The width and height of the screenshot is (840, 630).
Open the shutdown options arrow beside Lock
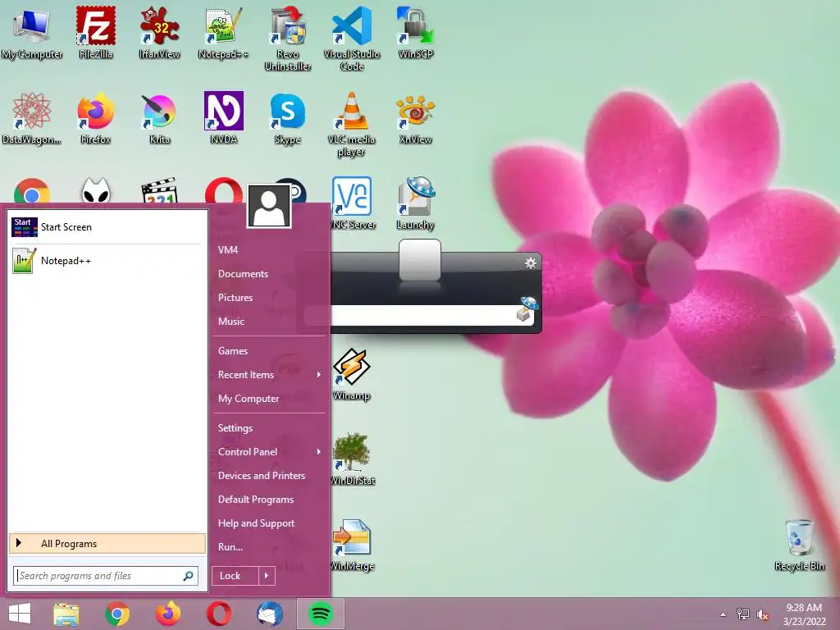point(267,576)
